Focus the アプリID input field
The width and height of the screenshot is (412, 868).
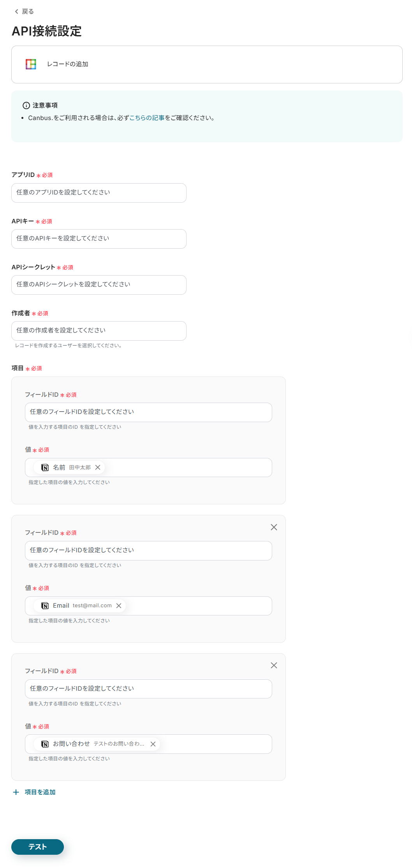99,193
